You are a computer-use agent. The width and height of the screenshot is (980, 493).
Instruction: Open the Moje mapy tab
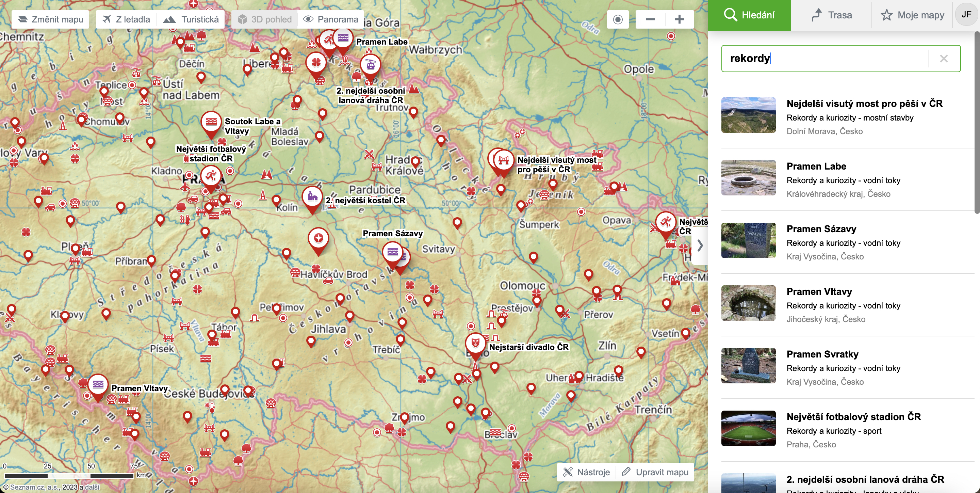tap(912, 15)
